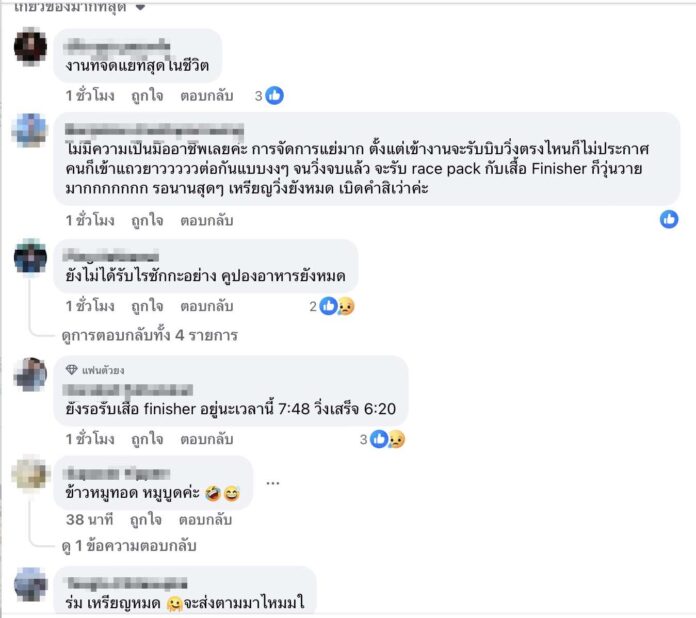Click the like reaction icon beside the long race pack comment

(x=669, y=219)
